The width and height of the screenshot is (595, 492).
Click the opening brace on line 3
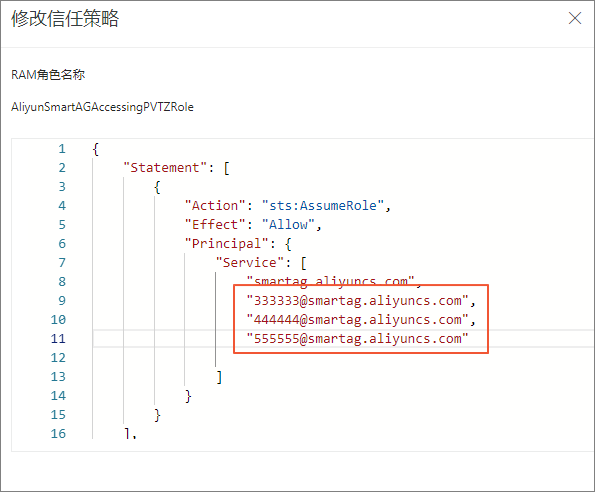point(157,187)
